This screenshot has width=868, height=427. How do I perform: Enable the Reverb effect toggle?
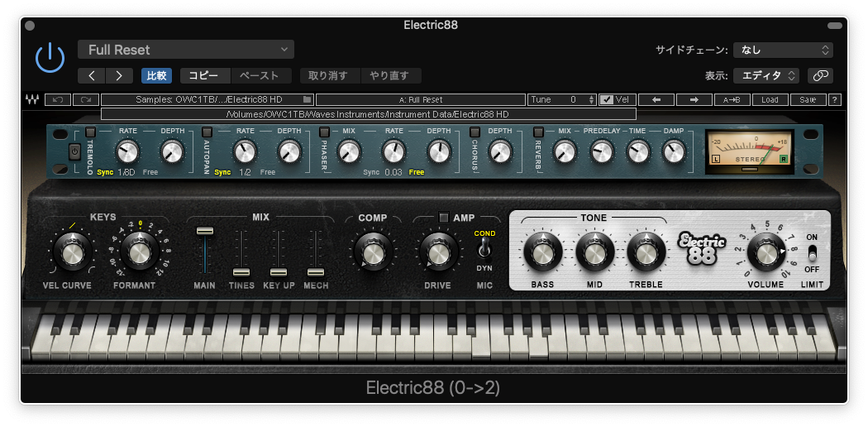point(538,132)
